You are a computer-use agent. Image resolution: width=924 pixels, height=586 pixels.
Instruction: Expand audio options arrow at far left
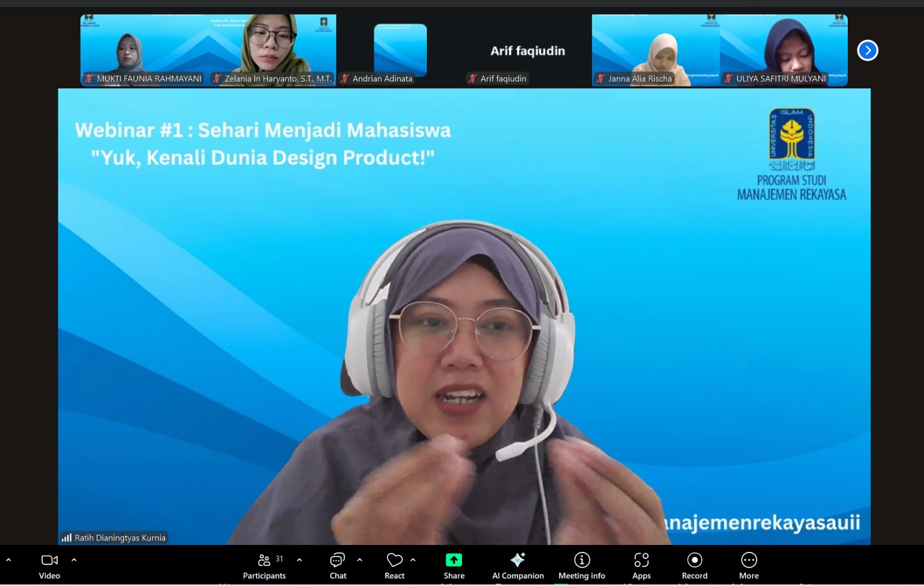tap(9, 559)
